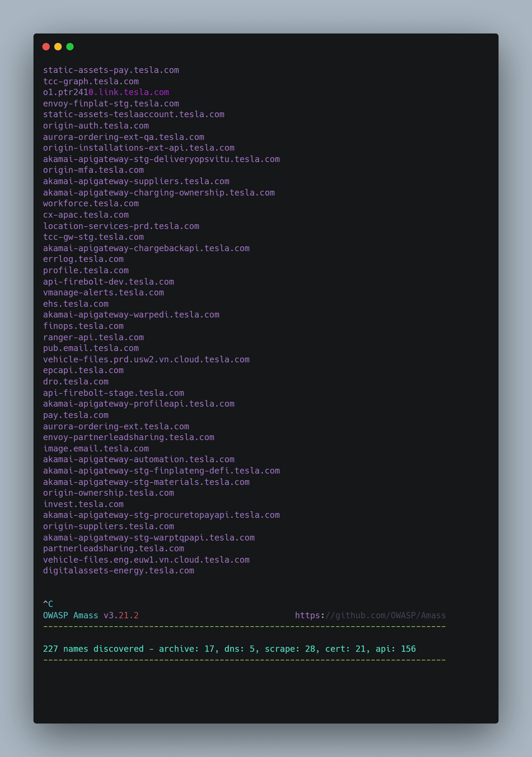
Task: Click the ^C interrupt marker
Action: 48,604
